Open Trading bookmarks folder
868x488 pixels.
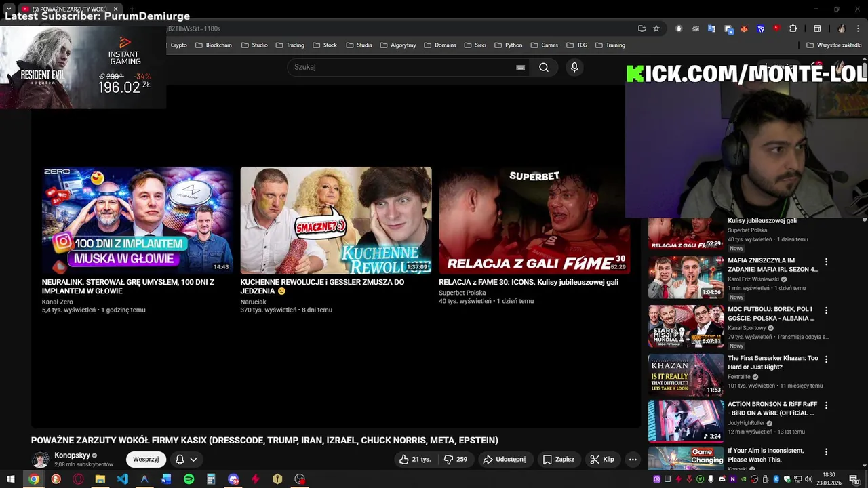(290, 45)
